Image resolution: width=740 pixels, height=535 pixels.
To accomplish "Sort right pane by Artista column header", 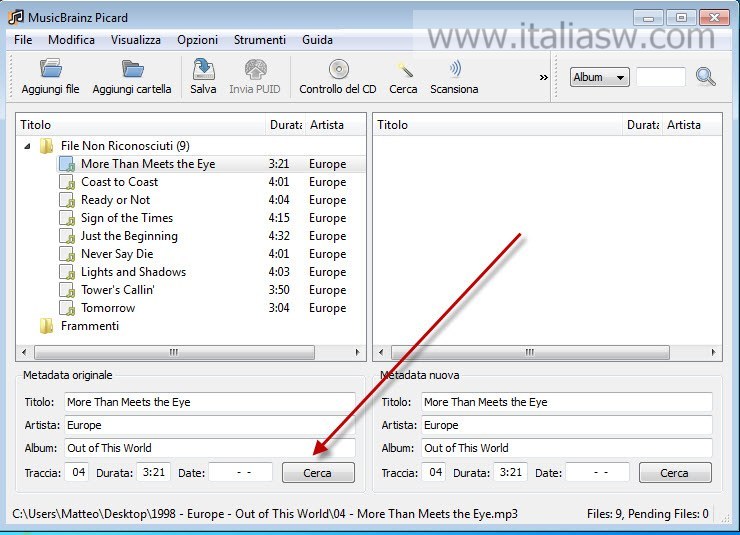I will pyautogui.click(x=692, y=125).
